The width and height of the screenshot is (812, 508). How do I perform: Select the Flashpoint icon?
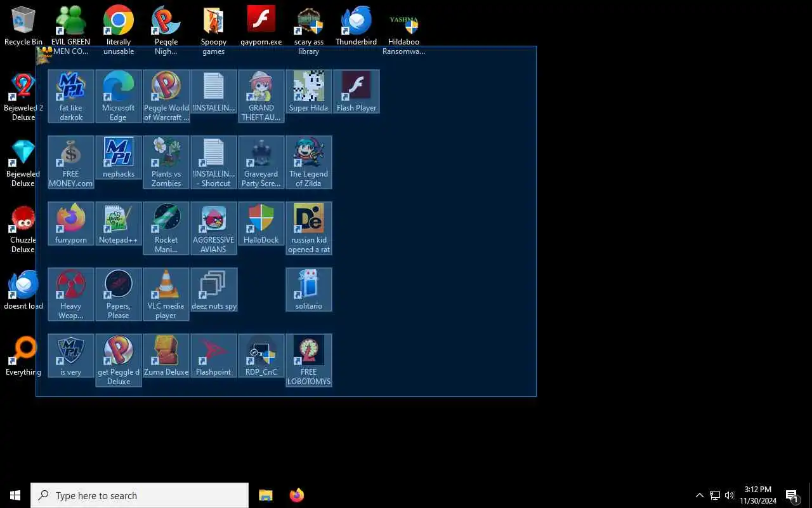tap(214, 356)
